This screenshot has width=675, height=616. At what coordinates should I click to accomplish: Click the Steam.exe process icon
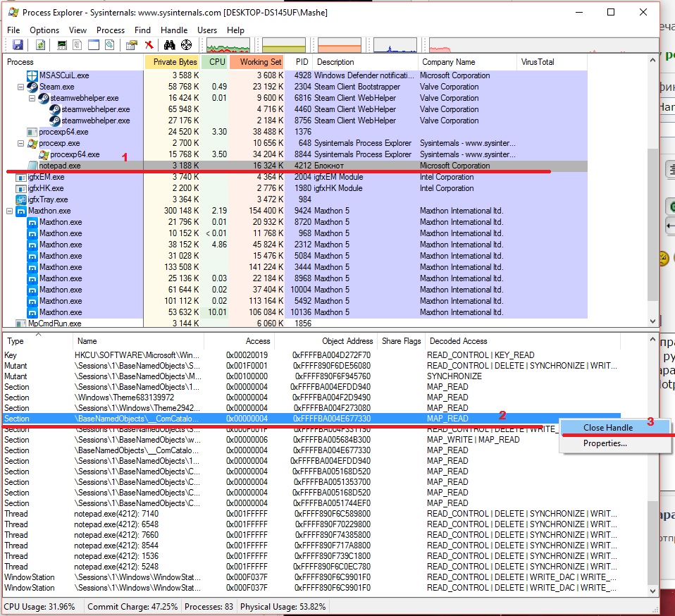tap(32, 87)
